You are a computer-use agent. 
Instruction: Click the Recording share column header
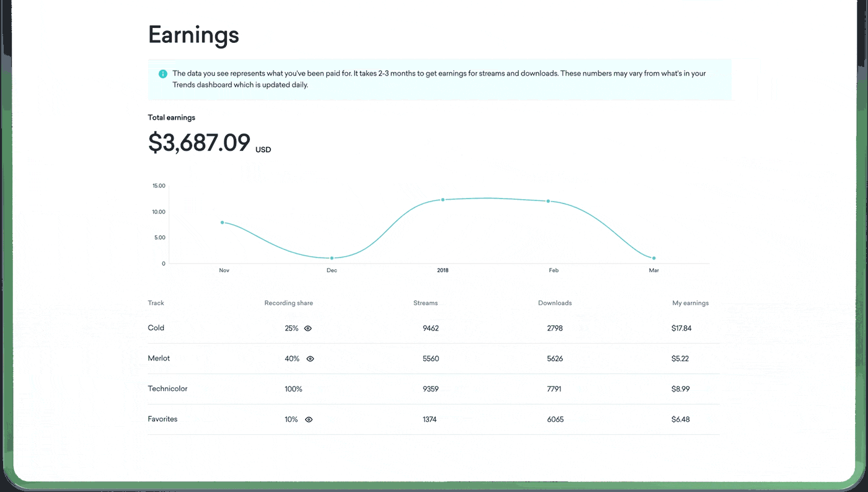point(288,303)
